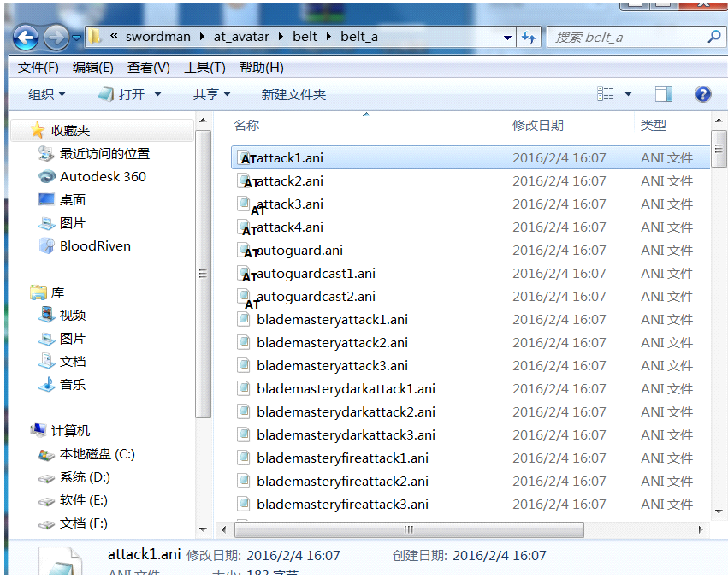Click the belt folder in address path
Image resolution: width=728 pixels, height=579 pixels.
click(305, 37)
